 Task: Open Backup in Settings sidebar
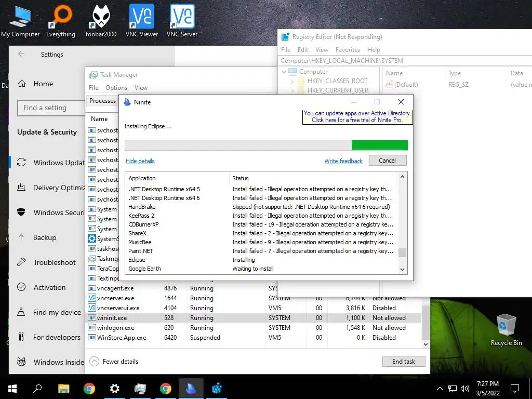click(45, 237)
